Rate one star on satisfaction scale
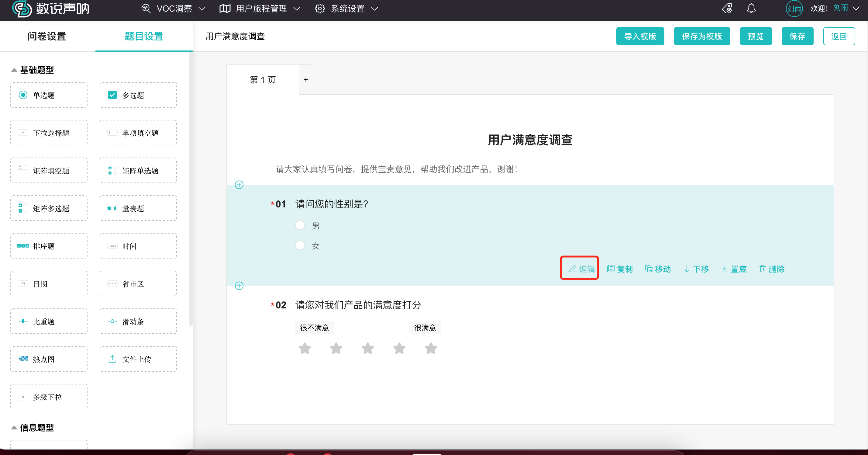This screenshot has width=868, height=455. click(305, 349)
